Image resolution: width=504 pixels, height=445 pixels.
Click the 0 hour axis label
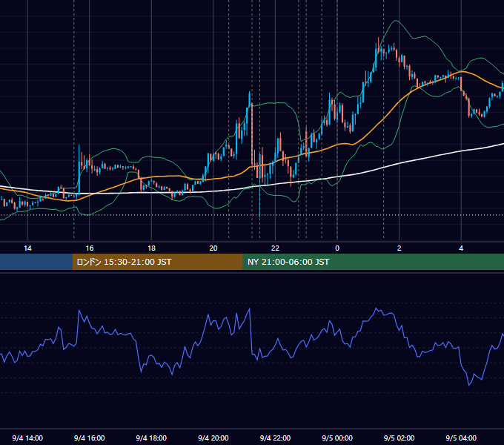[x=337, y=248]
